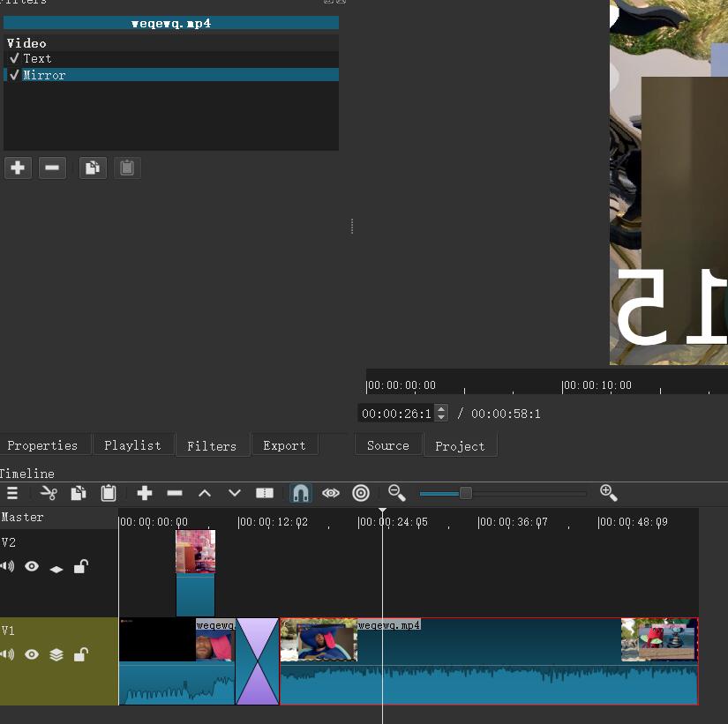Add a filter with the plus button

18,168
